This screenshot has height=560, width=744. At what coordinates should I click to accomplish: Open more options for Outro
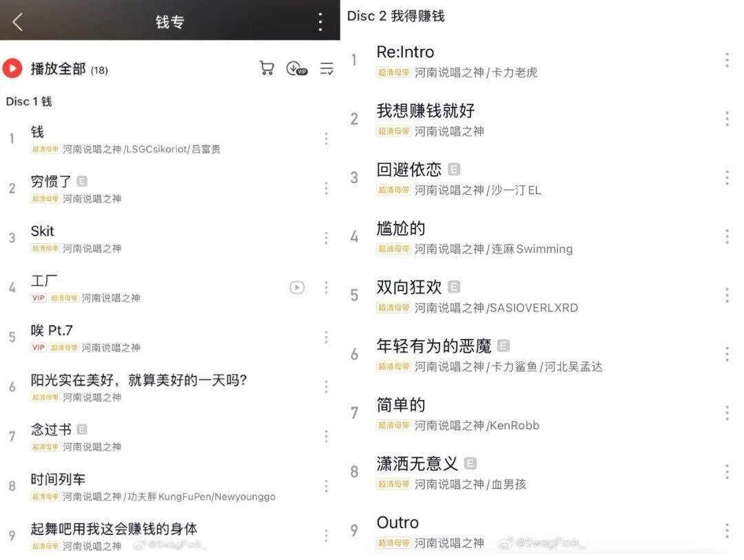(x=727, y=530)
